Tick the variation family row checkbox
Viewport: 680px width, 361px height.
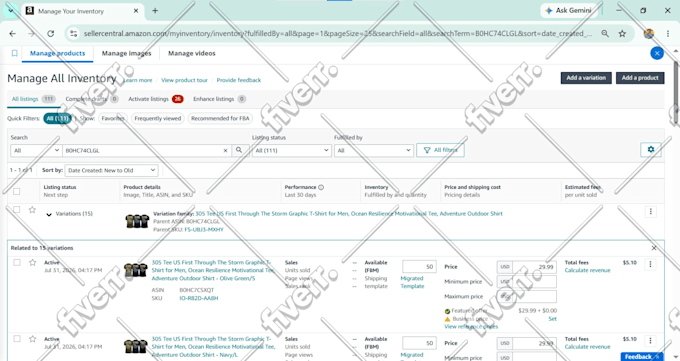pos(16,210)
